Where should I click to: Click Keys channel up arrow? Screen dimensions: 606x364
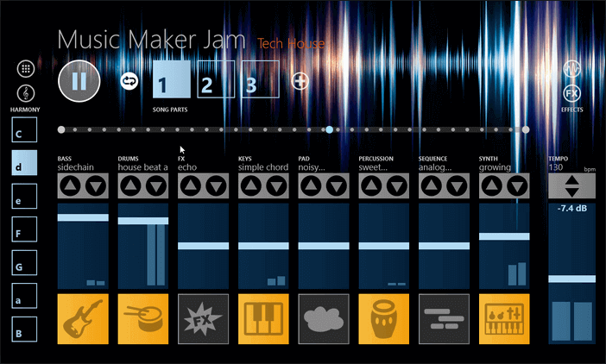(x=251, y=186)
